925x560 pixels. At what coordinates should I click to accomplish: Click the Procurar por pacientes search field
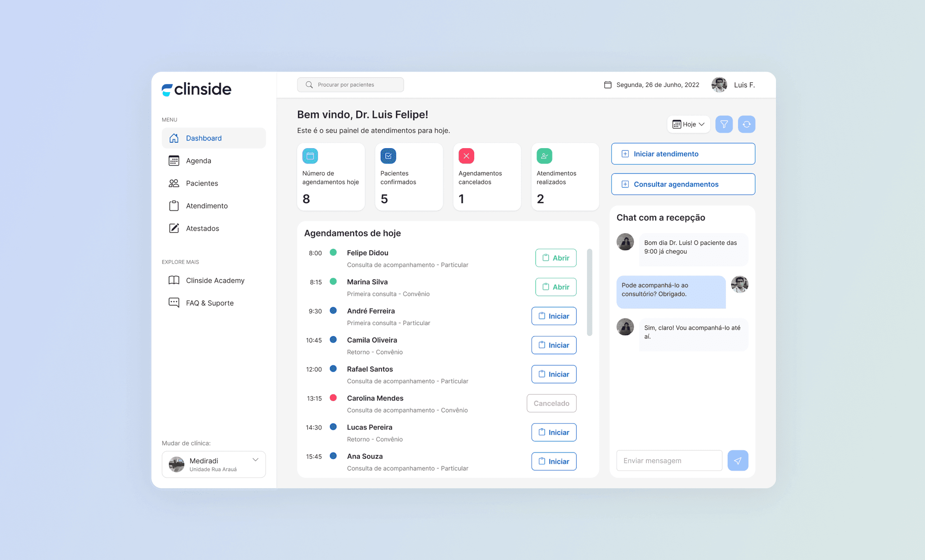pos(350,85)
